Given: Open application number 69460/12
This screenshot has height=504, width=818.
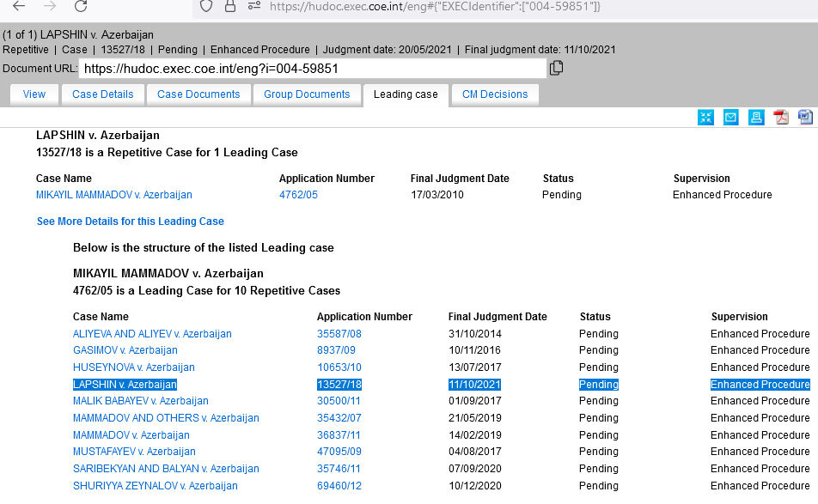Looking at the screenshot, I should tap(339, 485).
